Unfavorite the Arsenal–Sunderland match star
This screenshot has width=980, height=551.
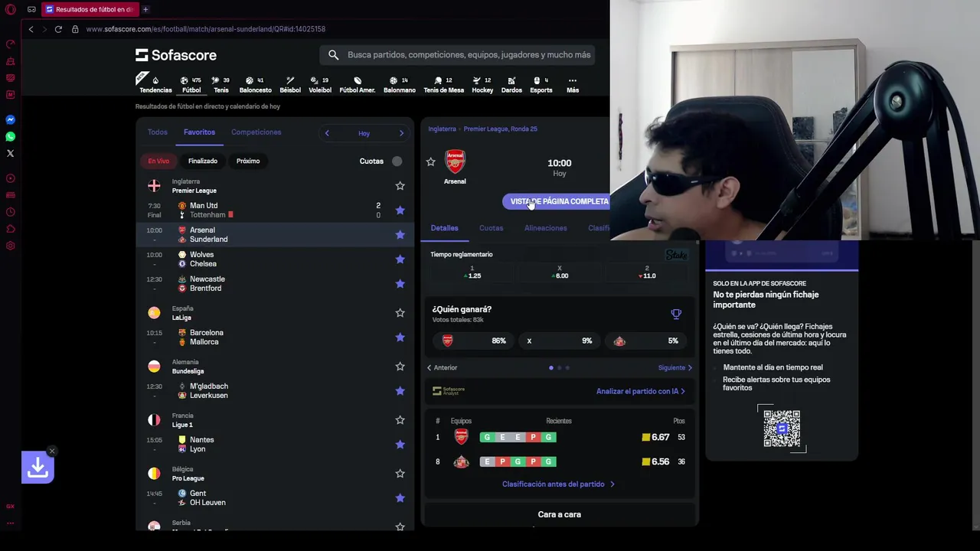pyautogui.click(x=400, y=235)
